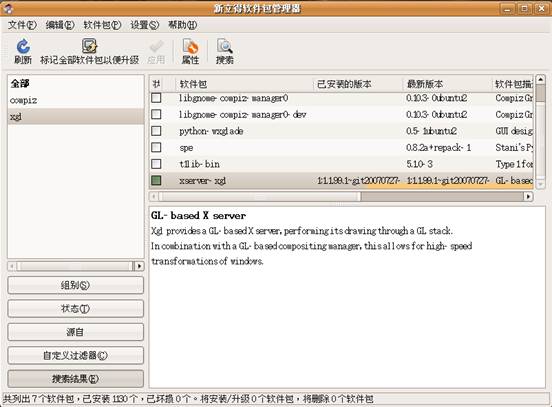Viewport: 552px width, 407px height.
Task: Click the package list scroll-down arrow
Action: [540, 184]
